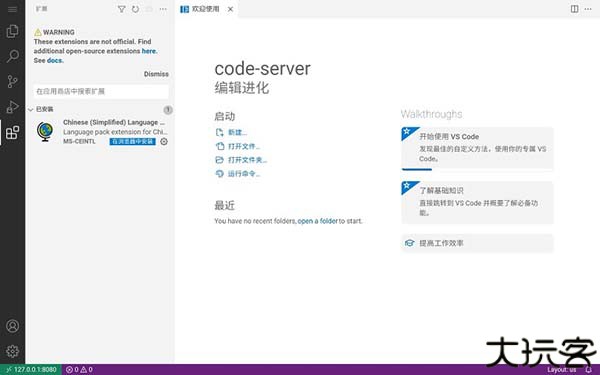Open the hamburger application menu

tap(12, 9)
